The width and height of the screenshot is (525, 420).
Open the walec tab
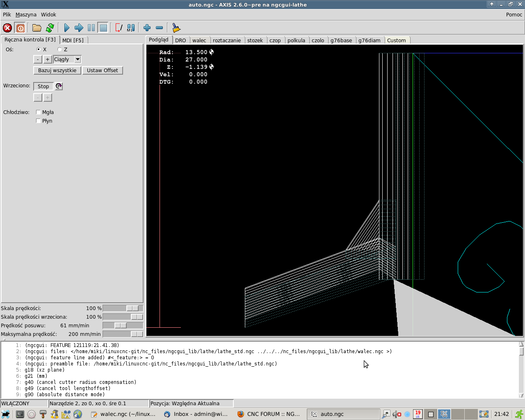(199, 40)
